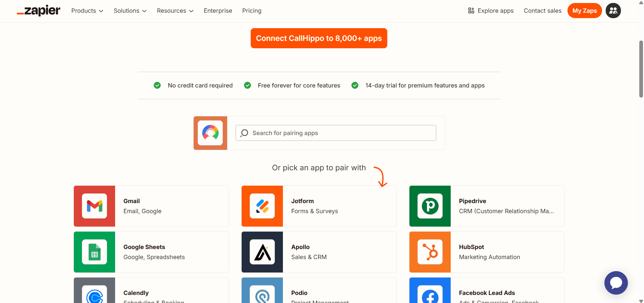
Task: Click the 'CRM (Customer Relationship Ma...' text
Action: 506,211
